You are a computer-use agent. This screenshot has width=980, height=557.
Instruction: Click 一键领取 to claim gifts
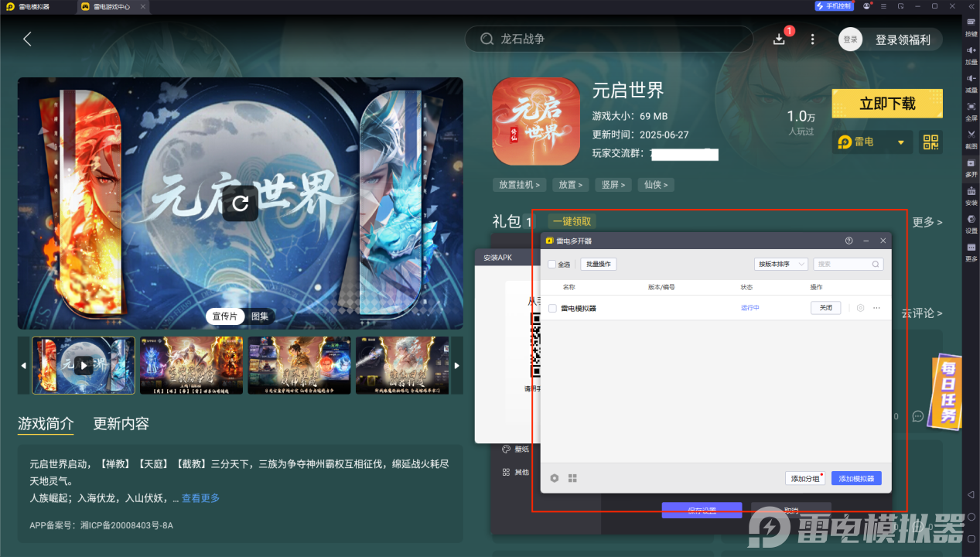click(x=572, y=221)
